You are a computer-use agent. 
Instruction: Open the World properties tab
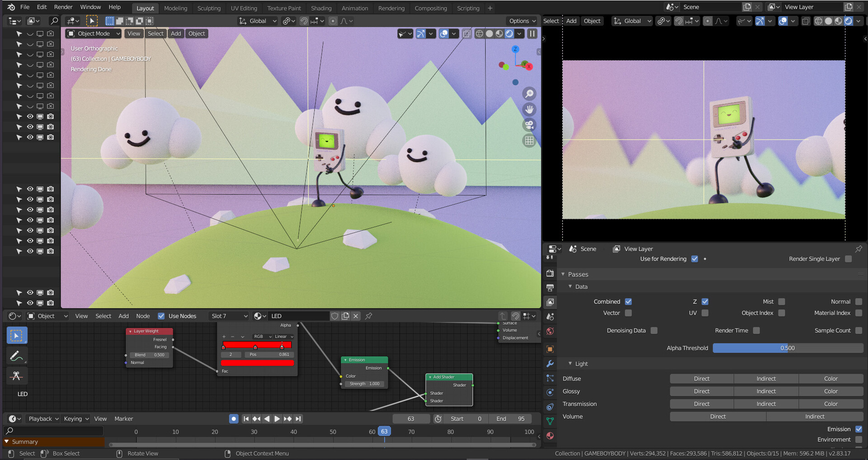coord(550,331)
